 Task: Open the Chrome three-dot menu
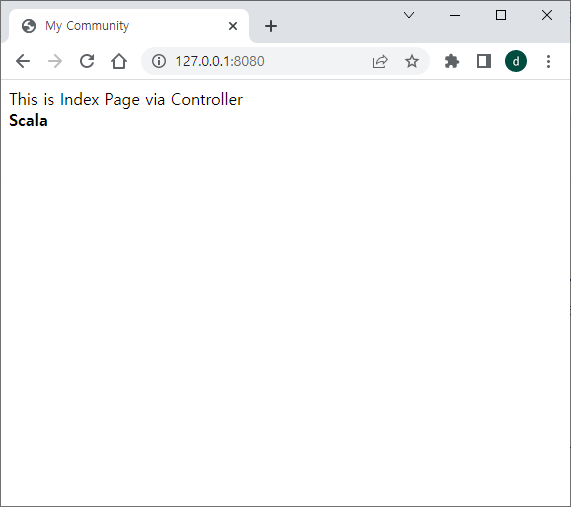(548, 61)
